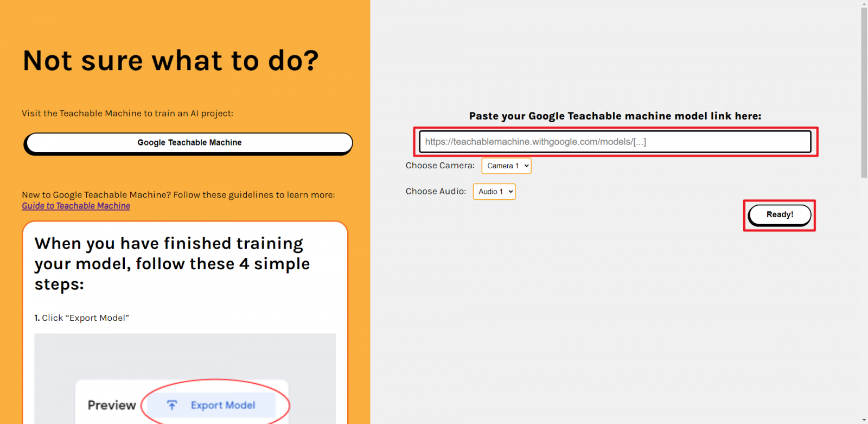Click "Visit the Teachable Machine to train" text

127,113
